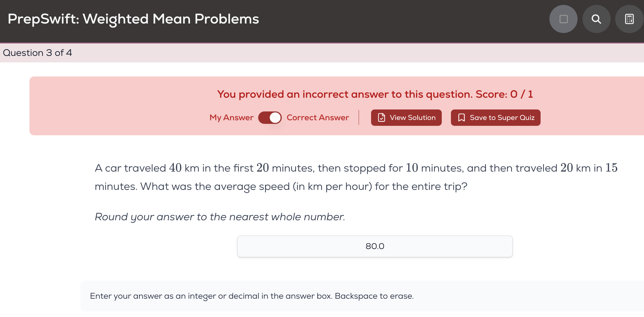Click the PrepSwift: Weighted Mean Problems title
644x317 pixels.
133,19
